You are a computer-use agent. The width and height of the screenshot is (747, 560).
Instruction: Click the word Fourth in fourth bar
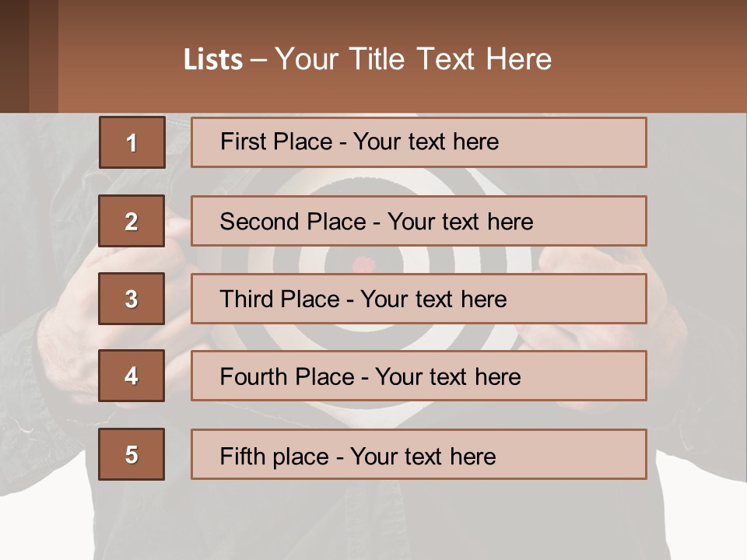(x=253, y=376)
